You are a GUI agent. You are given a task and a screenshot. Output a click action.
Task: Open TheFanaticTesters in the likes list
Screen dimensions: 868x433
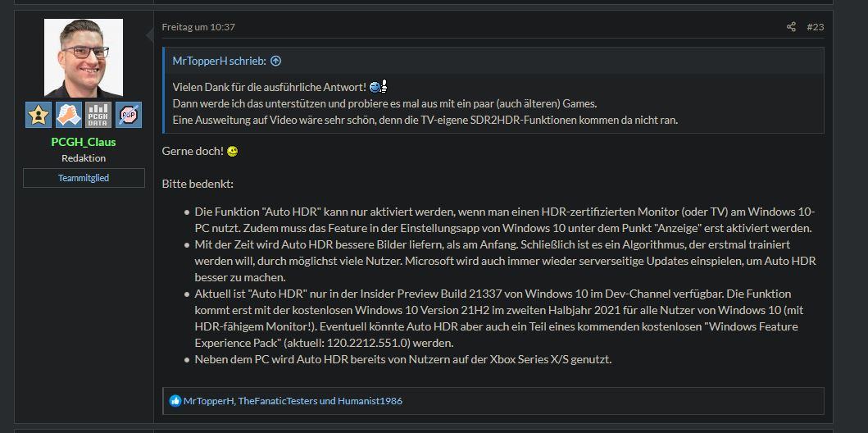click(277, 401)
